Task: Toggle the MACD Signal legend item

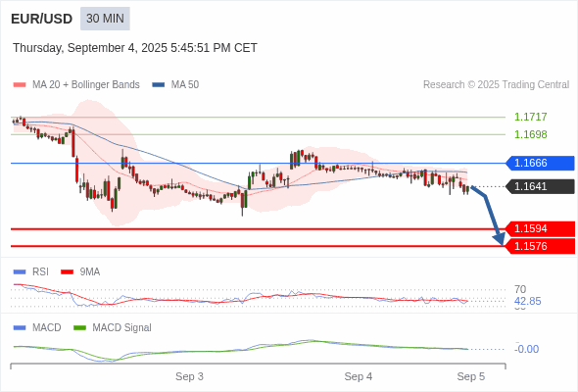Action: point(113,327)
